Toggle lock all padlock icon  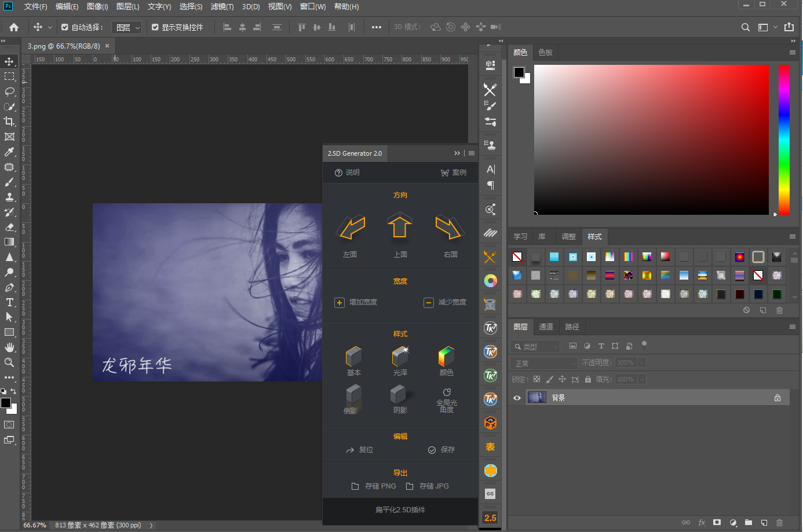click(x=588, y=379)
